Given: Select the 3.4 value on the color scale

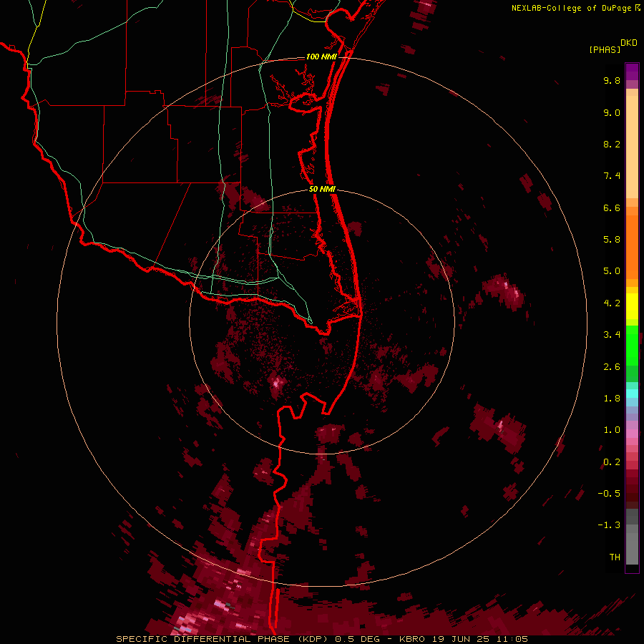Looking at the screenshot, I should (612, 335).
